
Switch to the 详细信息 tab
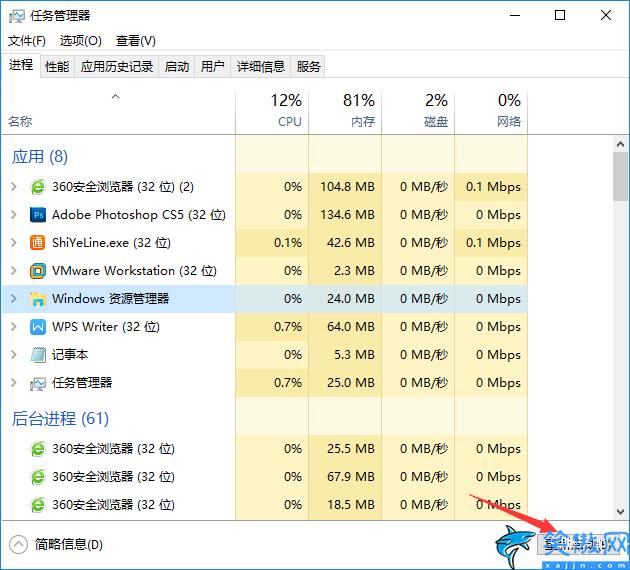(x=261, y=66)
